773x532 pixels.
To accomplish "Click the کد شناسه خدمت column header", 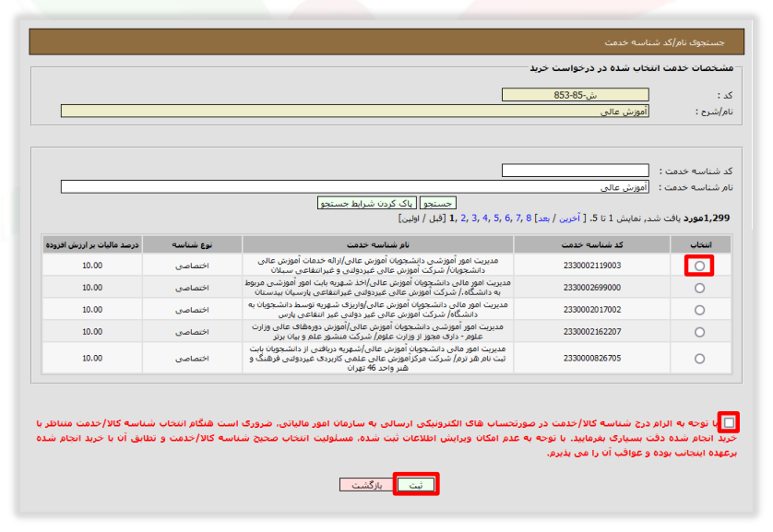I will tap(592, 245).
